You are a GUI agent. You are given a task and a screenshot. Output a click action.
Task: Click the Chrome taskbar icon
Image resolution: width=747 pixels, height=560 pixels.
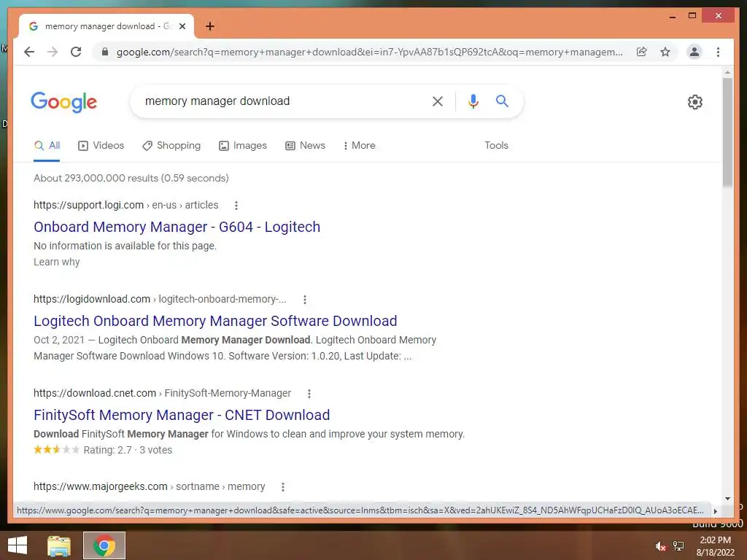[104, 545]
